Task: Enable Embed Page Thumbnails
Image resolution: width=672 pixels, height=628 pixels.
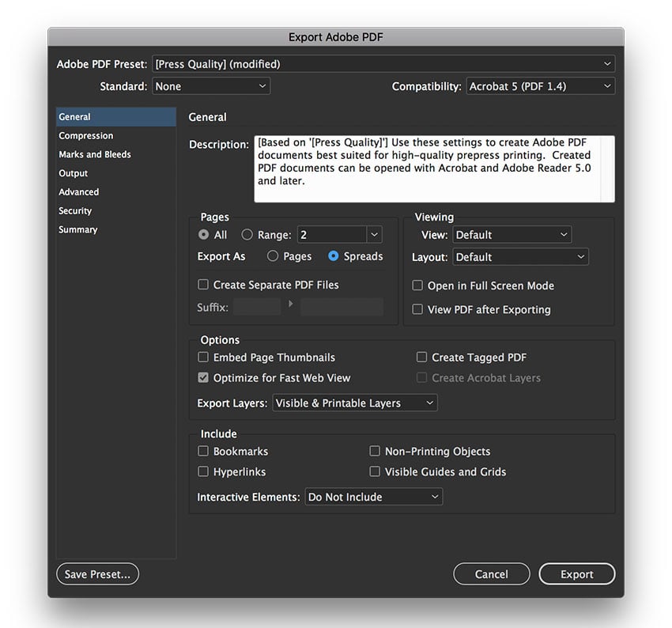Action: [x=203, y=358]
